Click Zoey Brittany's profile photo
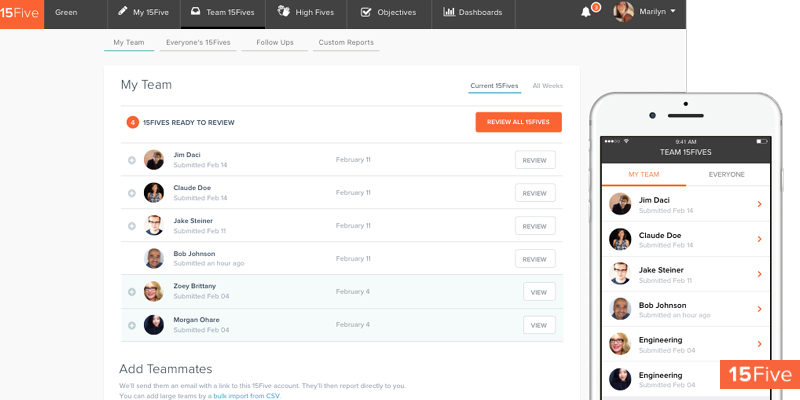The image size is (800, 400). [153, 291]
